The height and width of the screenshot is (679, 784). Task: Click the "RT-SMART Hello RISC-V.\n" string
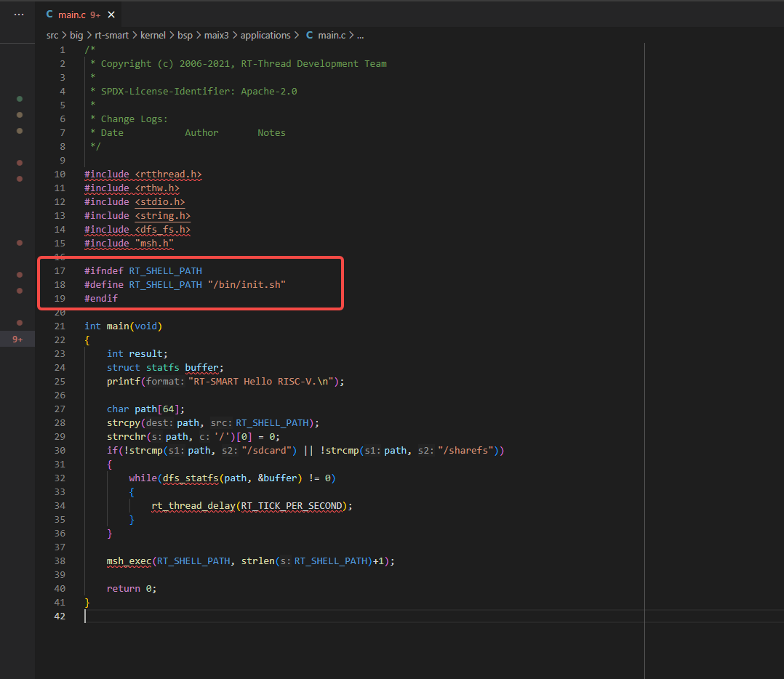click(260, 382)
